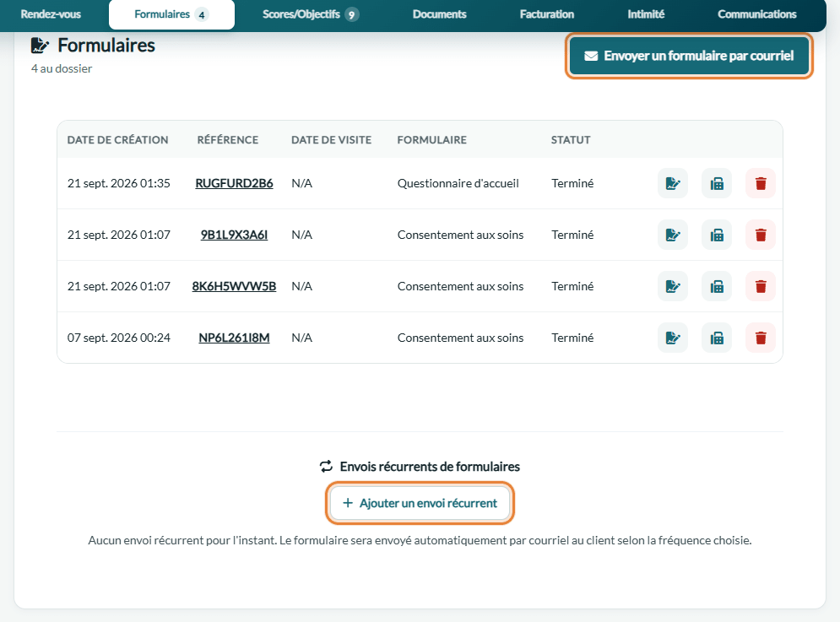The height and width of the screenshot is (622, 840).
Task: Go to the Documents tab
Action: click(x=439, y=14)
